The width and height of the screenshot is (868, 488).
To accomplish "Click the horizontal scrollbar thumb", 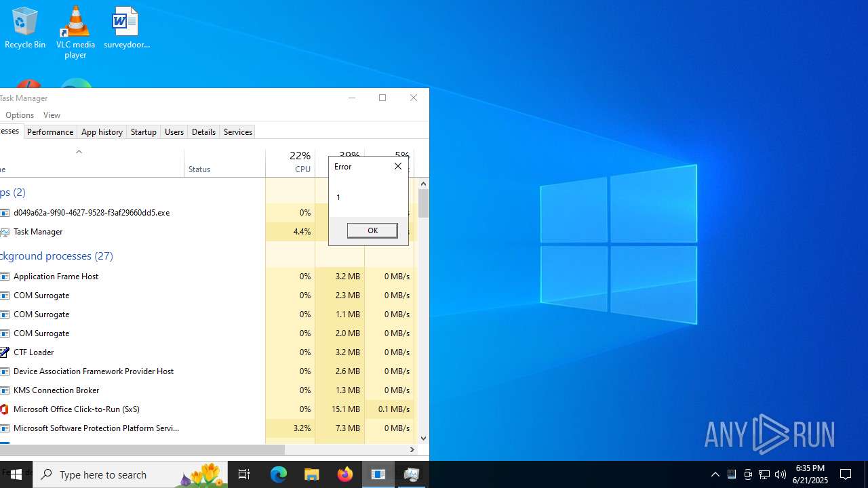I will tap(142, 449).
